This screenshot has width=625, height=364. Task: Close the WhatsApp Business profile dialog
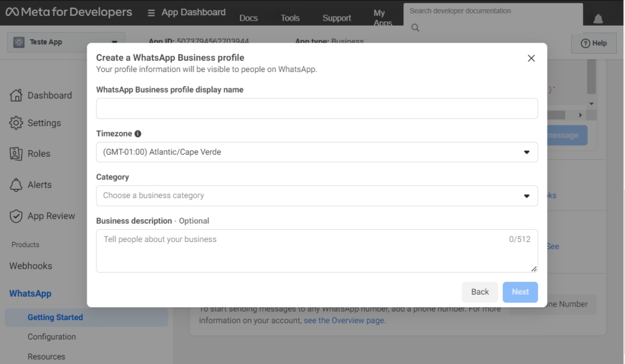[531, 58]
